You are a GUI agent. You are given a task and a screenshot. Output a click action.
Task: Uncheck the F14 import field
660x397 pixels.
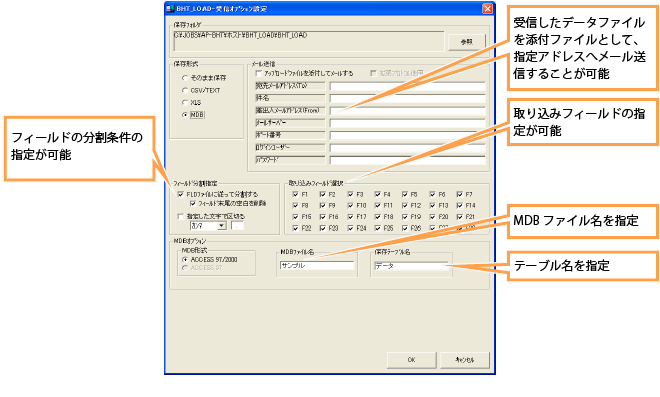(460, 205)
